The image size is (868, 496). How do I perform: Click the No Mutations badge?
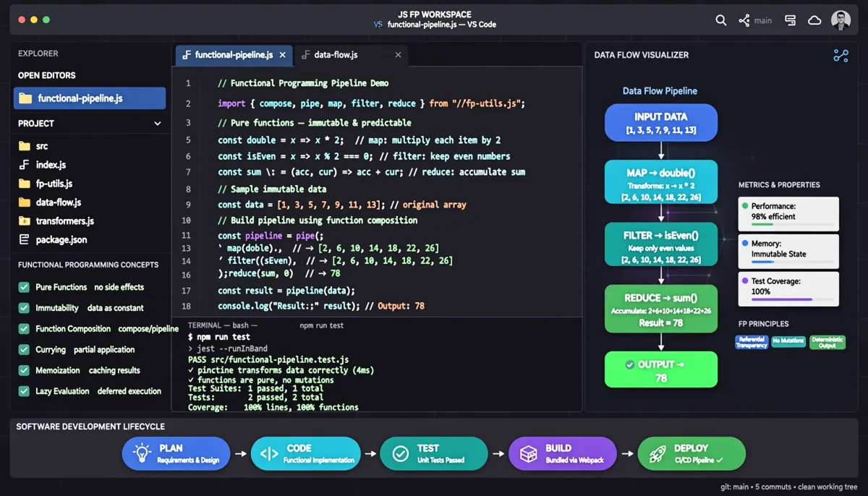click(x=788, y=341)
